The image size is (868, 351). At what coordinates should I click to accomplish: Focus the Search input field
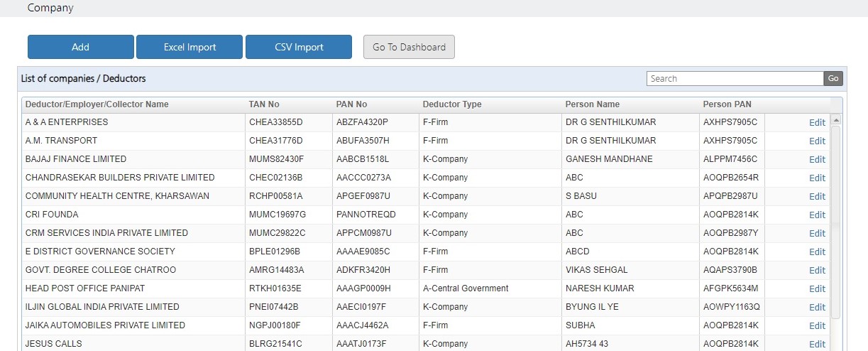pyautogui.click(x=735, y=79)
